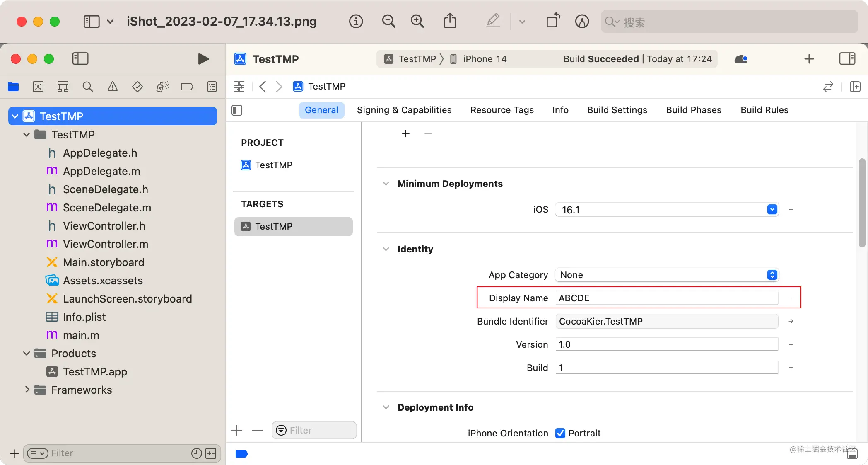Click the Preview share icon

(450, 21)
